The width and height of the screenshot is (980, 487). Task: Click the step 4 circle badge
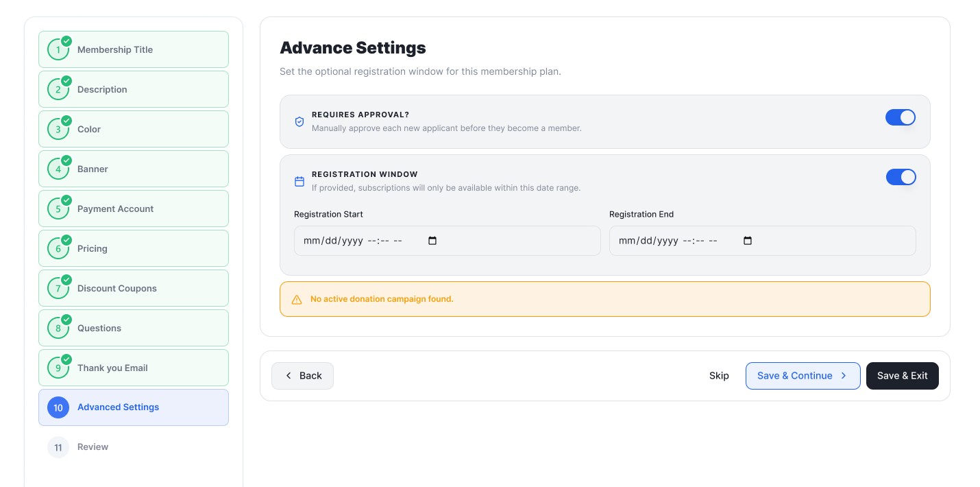[x=58, y=169]
